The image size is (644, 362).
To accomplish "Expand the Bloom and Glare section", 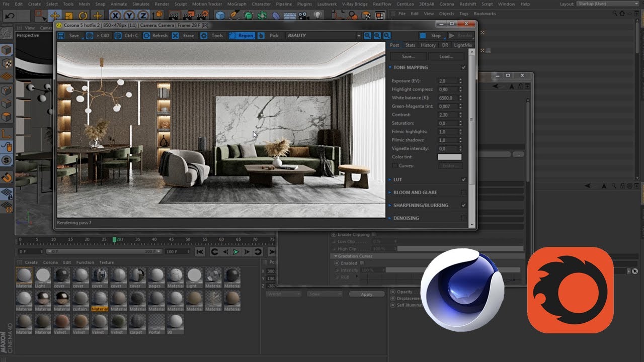I will 390,193.
